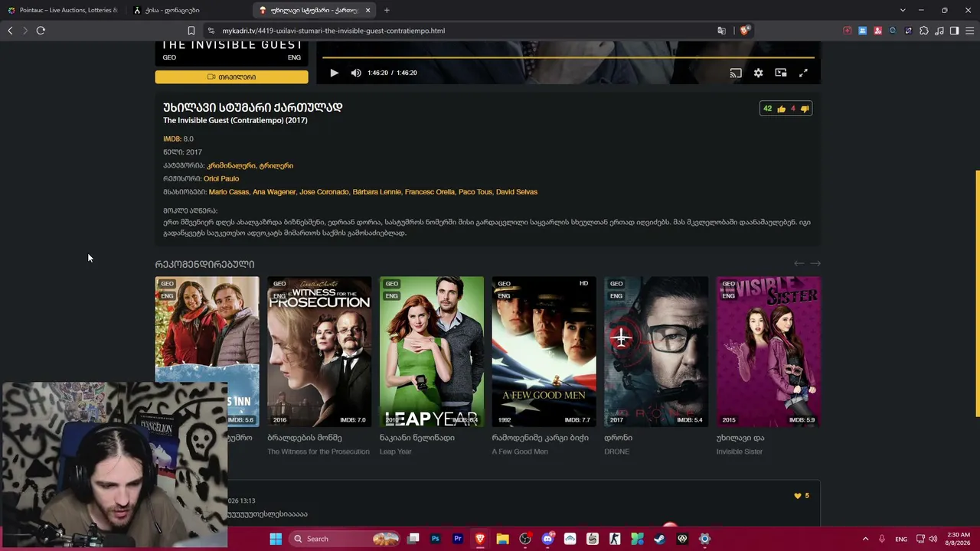Open the browser extensions puzzle menu
The width and height of the screenshot is (980, 551).
pos(924,31)
